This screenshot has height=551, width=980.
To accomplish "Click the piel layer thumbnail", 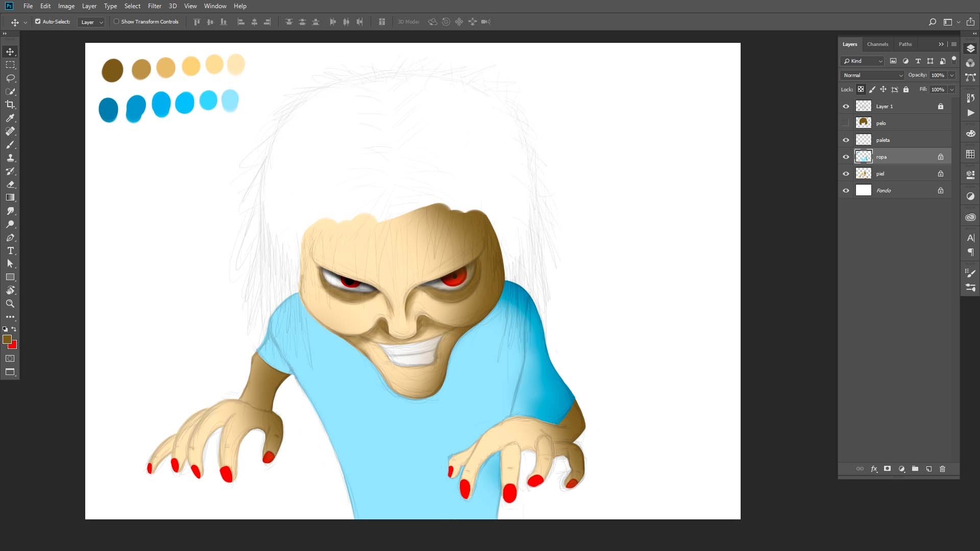I will (x=863, y=173).
